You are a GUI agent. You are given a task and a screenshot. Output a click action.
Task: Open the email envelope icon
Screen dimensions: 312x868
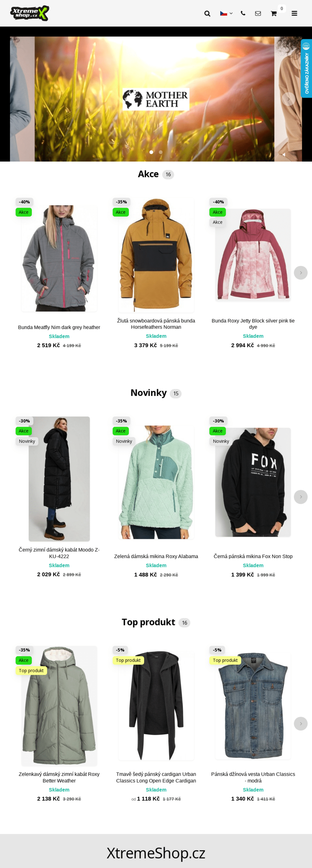coord(258,13)
